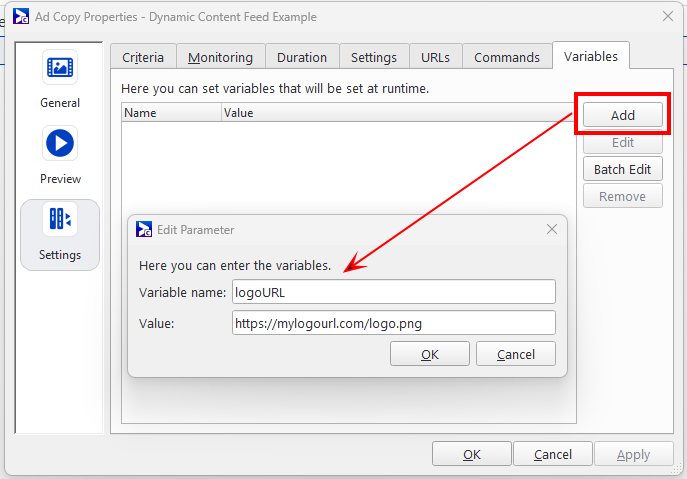This screenshot has height=479, width=687.
Task: Sort by the Name column header
Action: 171,113
